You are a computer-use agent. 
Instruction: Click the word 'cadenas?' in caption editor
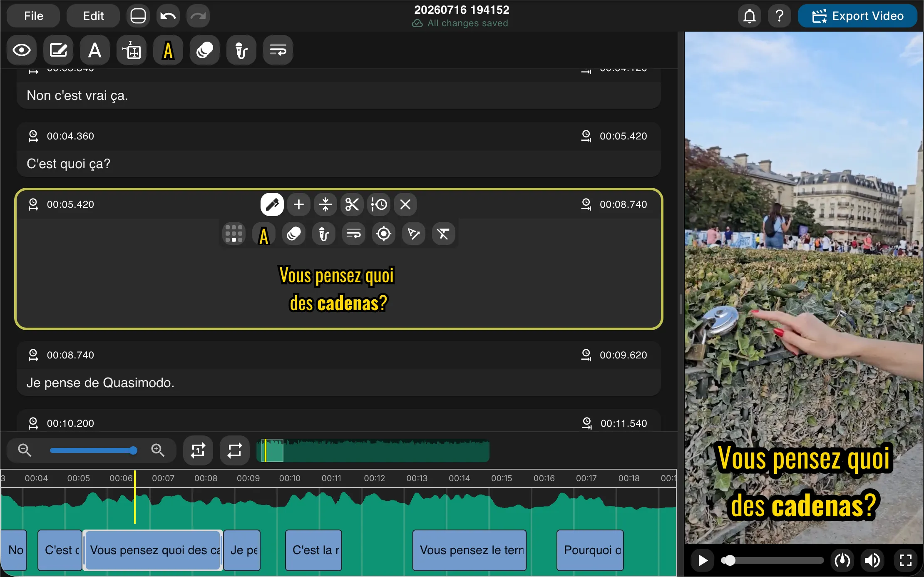coord(352,303)
